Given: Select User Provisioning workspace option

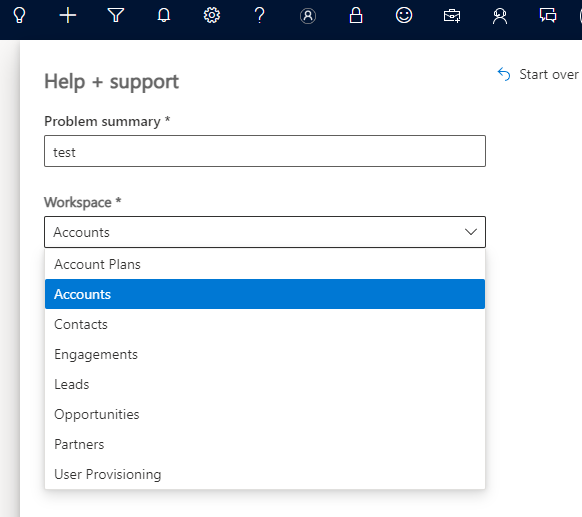Looking at the screenshot, I should pos(265,474).
